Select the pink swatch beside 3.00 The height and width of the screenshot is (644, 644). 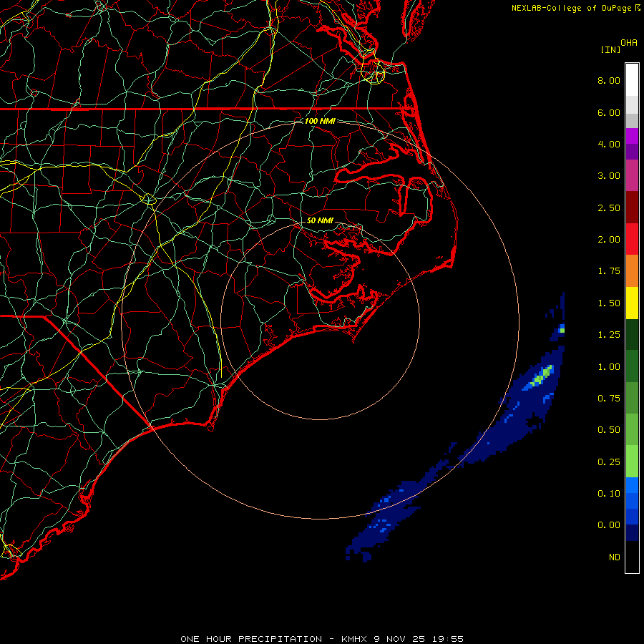point(632,175)
